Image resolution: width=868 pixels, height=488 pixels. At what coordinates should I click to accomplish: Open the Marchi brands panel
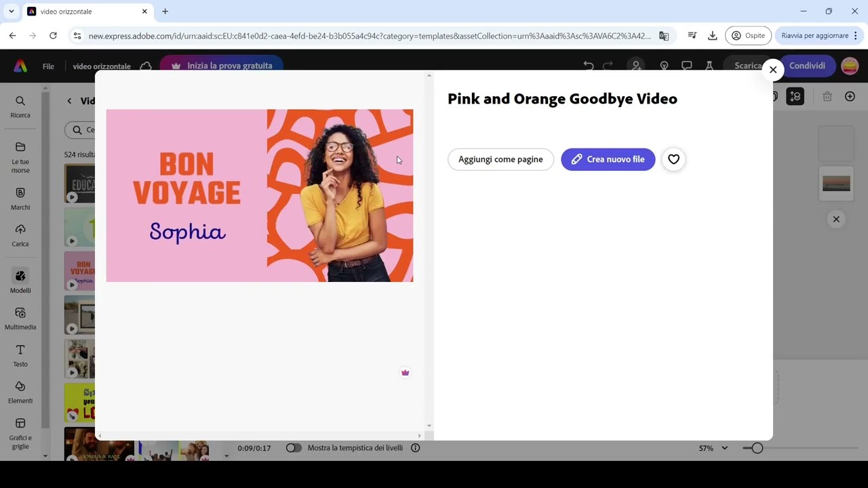click(20, 199)
